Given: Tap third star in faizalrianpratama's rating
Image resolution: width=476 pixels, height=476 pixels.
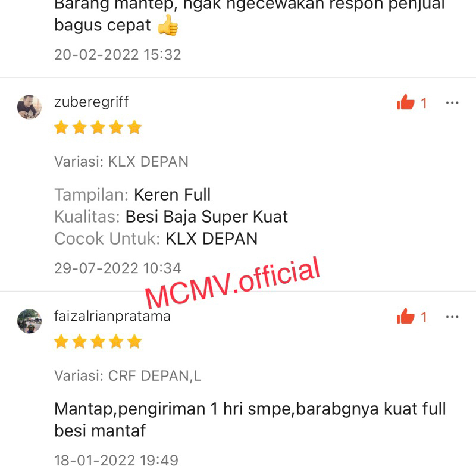Looking at the screenshot, I should (x=98, y=342).
